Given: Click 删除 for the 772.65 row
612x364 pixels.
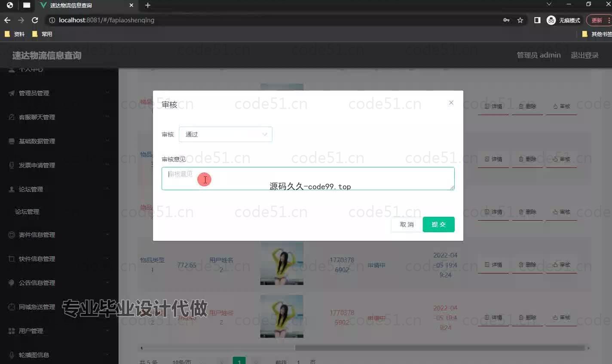Looking at the screenshot, I should tap(527, 265).
